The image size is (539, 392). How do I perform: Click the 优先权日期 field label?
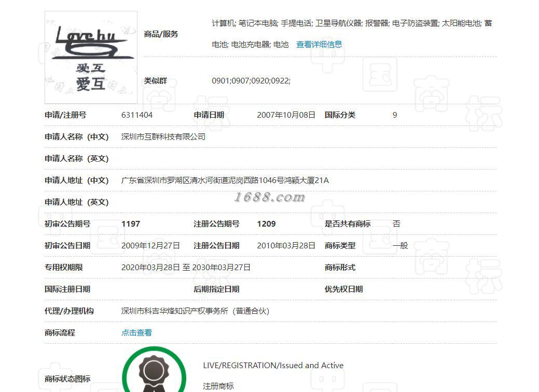(344, 289)
